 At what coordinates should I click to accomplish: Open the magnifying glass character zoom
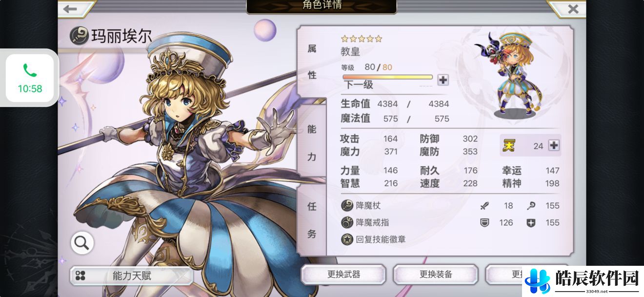(x=82, y=243)
